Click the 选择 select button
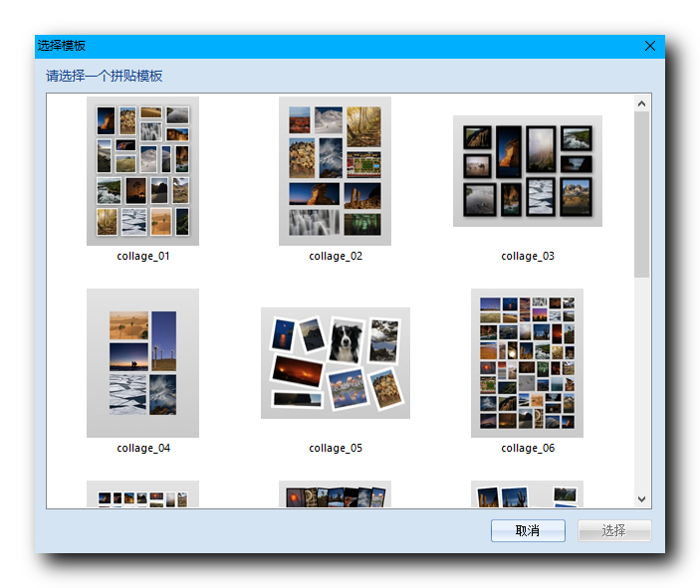This screenshot has width=700, height=588. [x=614, y=530]
